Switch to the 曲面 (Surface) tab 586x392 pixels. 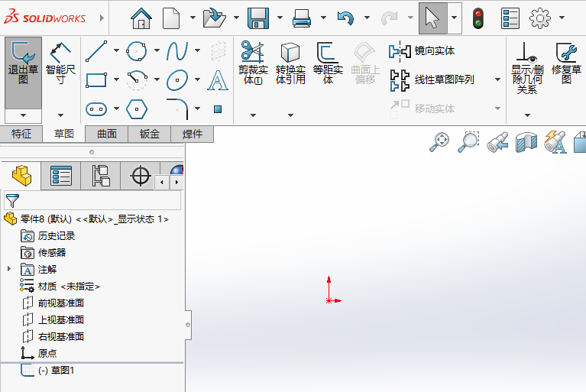[x=106, y=134]
